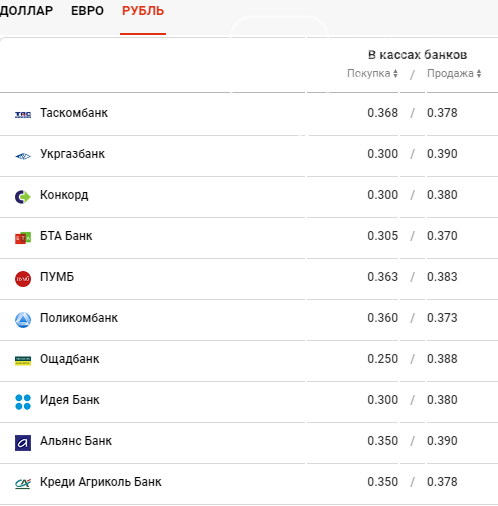The height and width of the screenshot is (506, 498).
Task: Sort by Продажа column arrows
Action: click(x=479, y=73)
